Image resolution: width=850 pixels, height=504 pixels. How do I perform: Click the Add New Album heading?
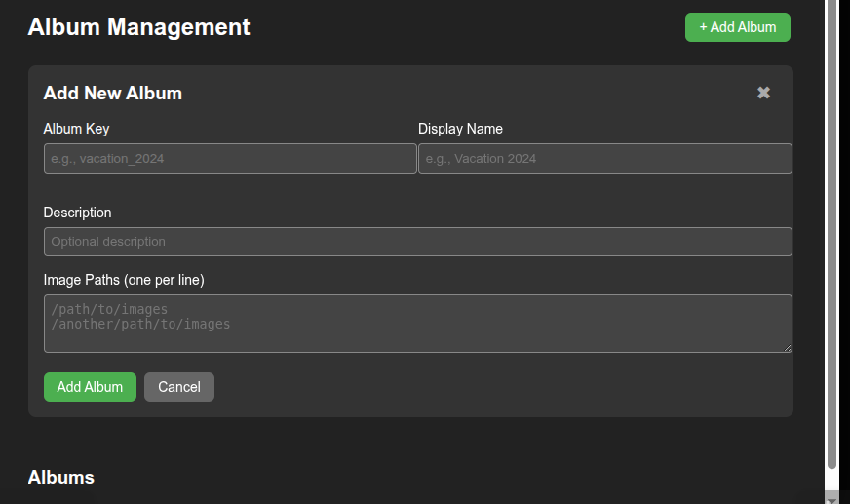click(x=113, y=94)
